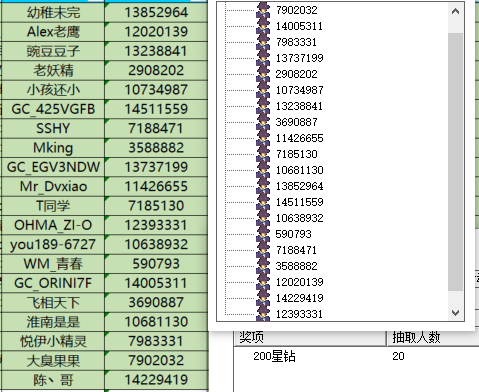
Task: Click spreadsheet cell you189-6727
Action: click(53, 245)
